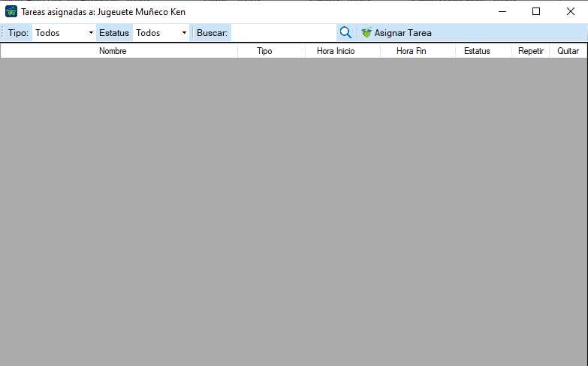Minimize the Tareas asignadas window
The width and height of the screenshot is (588, 366).
(x=502, y=11)
